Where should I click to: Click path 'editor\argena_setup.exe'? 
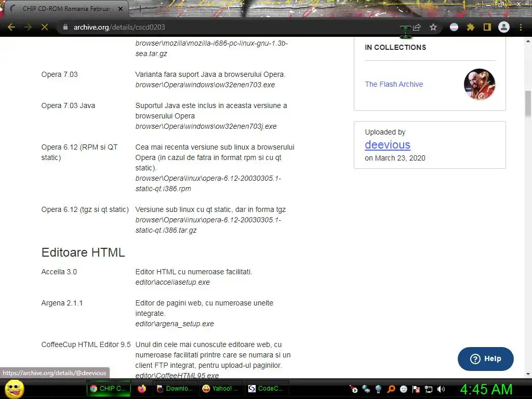pos(175,324)
